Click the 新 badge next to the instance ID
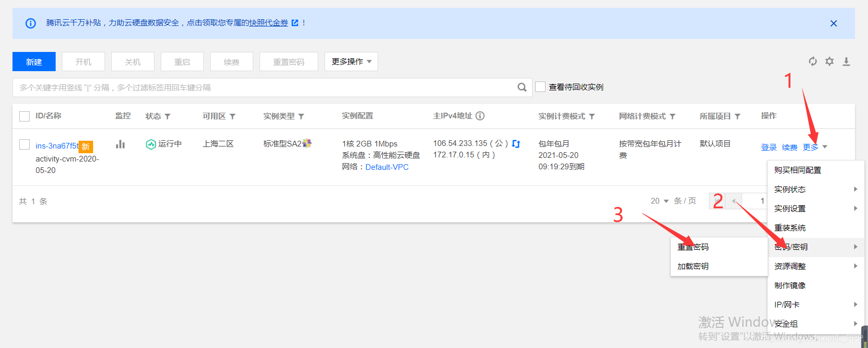The image size is (868, 348). 86,147
